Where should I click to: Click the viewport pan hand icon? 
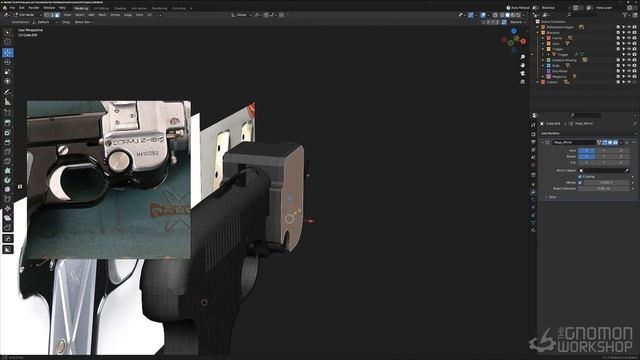(x=523, y=65)
